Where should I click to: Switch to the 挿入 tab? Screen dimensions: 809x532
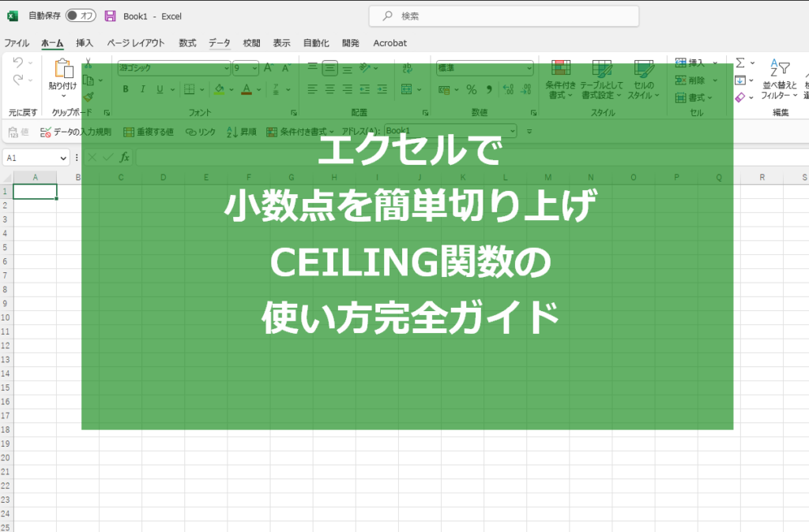pyautogui.click(x=84, y=43)
